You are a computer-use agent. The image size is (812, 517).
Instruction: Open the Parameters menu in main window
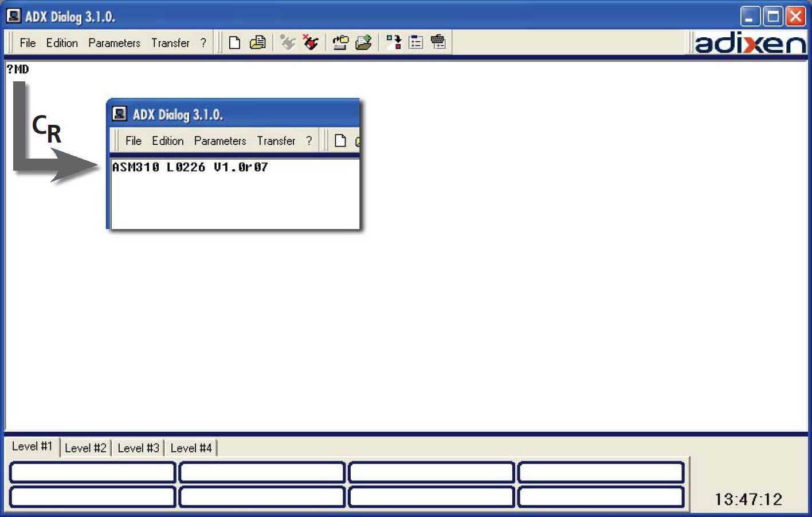[x=114, y=43]
